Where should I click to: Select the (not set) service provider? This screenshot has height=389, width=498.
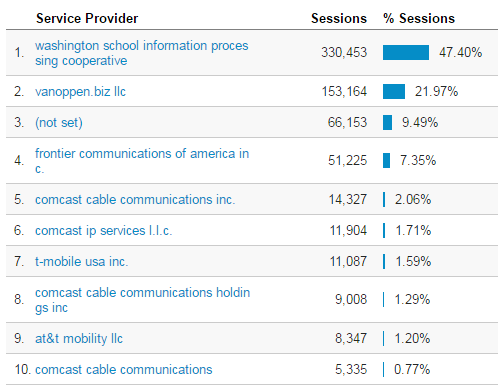pos(59,122)
